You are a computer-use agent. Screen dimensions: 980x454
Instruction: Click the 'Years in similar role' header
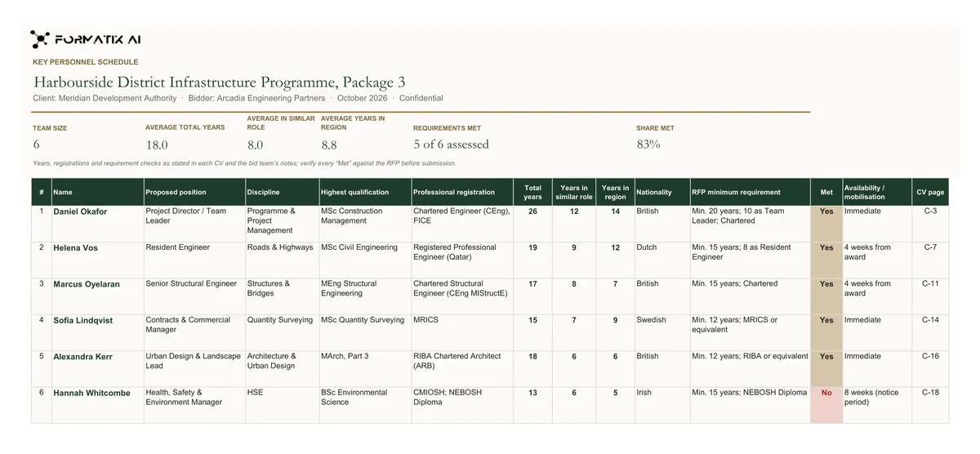[x=573, y=193]
